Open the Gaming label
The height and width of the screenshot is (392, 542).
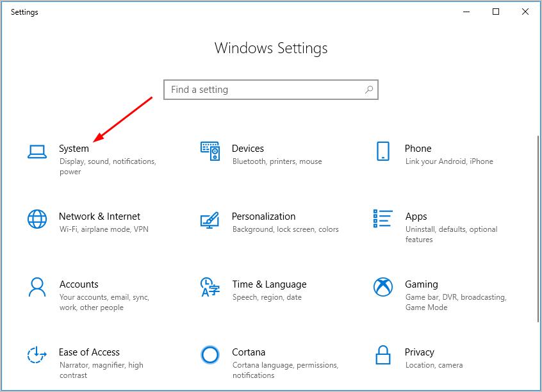coord(422,284)
